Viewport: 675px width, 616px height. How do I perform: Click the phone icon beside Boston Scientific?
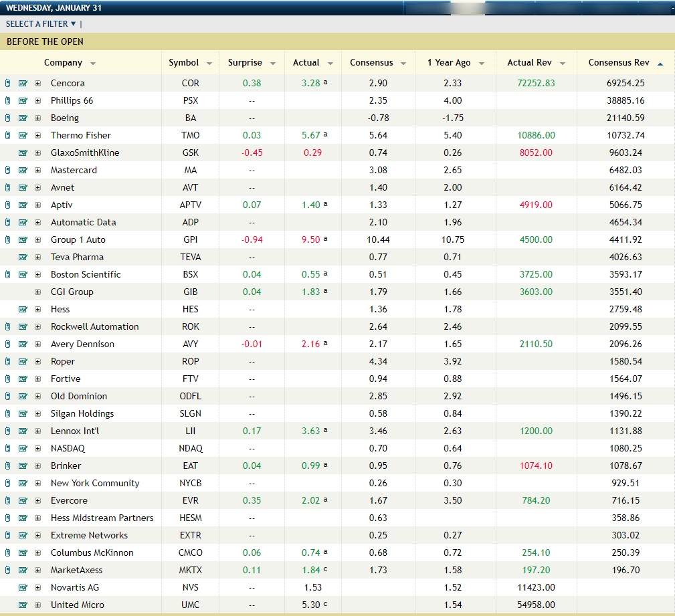7,275
